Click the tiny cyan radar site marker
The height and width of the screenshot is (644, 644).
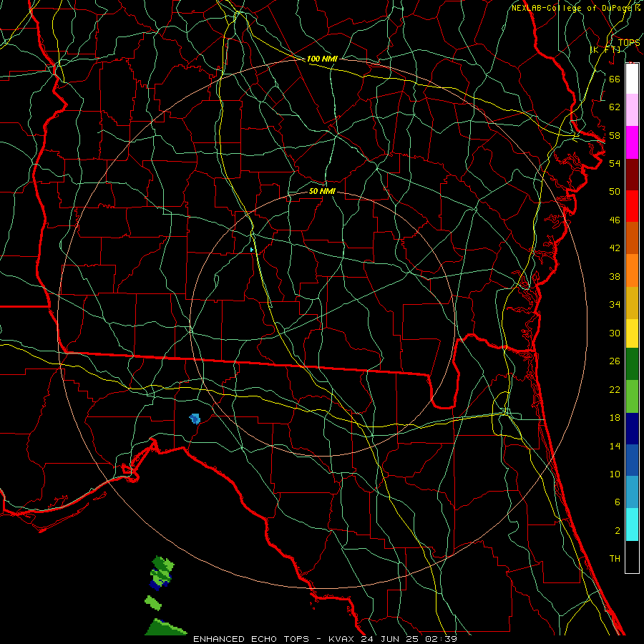click(x=251, y=249)
